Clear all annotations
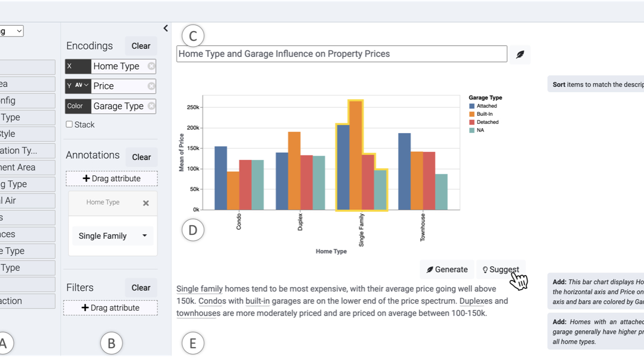 point(141,157)
